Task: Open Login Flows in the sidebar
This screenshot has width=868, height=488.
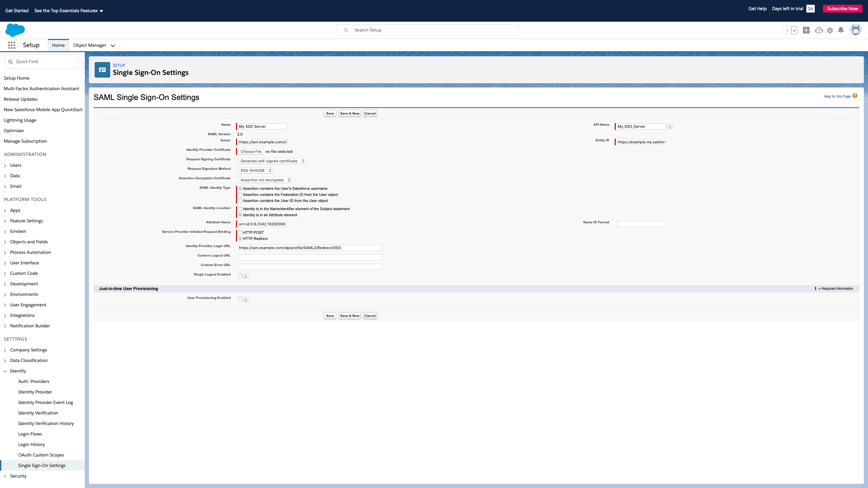Action: pyautogui.click(x=30, y=434)
